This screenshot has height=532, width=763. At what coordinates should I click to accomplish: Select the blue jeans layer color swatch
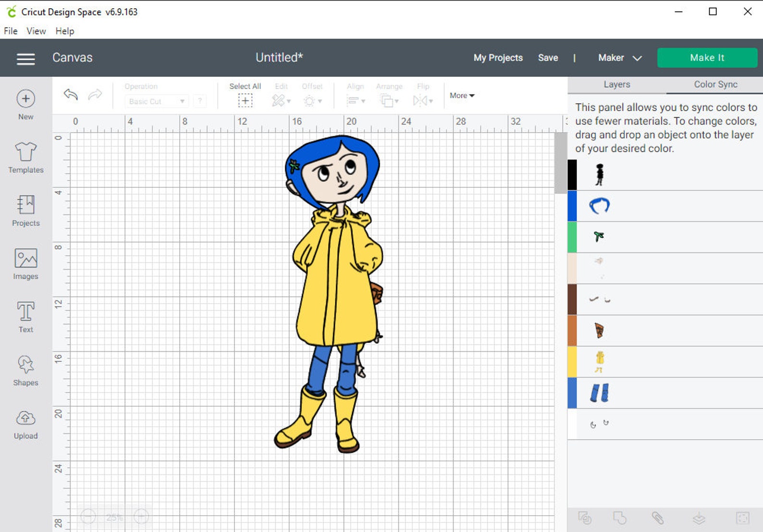coord(572,394)
